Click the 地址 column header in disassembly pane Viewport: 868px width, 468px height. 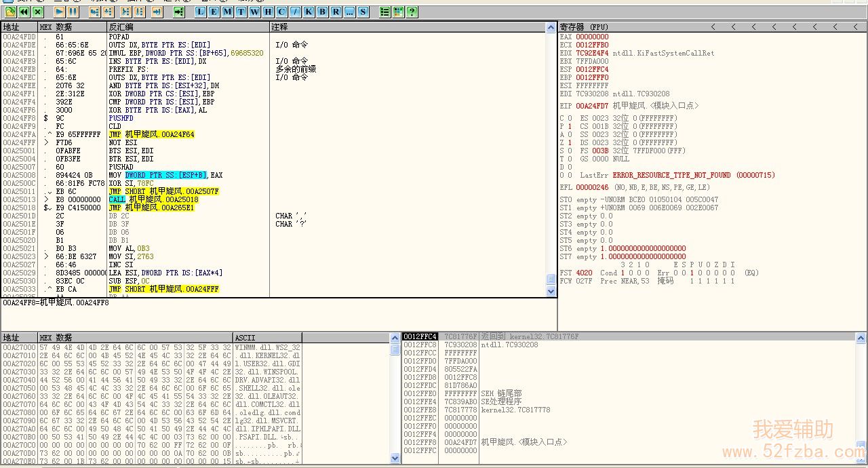tap(19, 27)
